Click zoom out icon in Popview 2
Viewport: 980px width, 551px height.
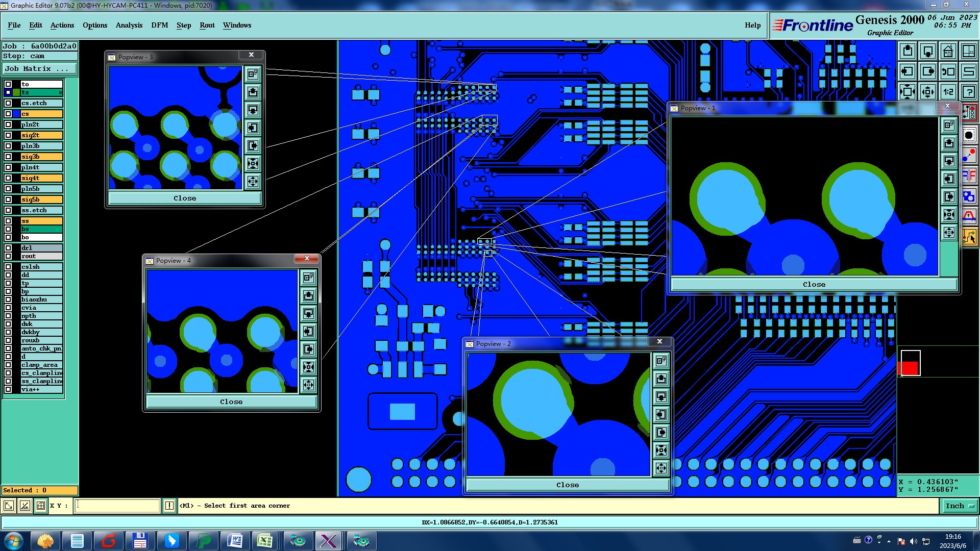(x=661, y=450)
